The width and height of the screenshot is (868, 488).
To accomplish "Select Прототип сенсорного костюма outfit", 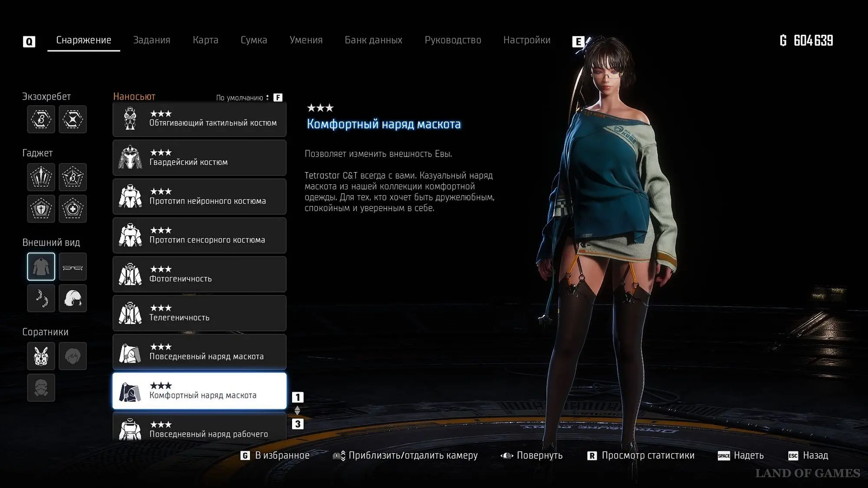I will [200, 236].
